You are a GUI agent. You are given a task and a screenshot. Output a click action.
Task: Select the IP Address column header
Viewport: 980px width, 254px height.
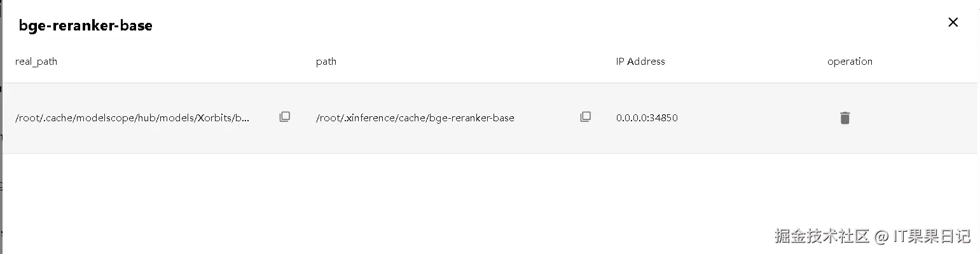pos(640,62)
